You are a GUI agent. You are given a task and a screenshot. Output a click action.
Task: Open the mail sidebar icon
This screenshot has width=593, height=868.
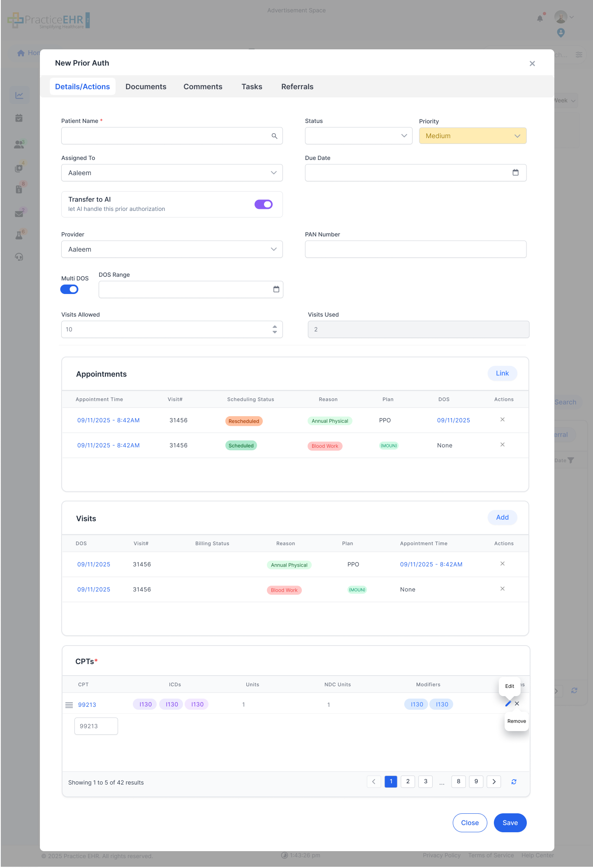[19, 213]
